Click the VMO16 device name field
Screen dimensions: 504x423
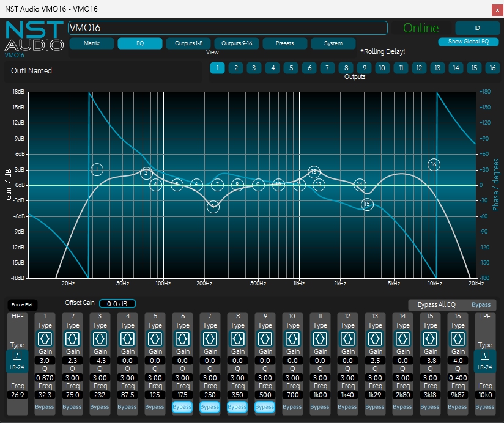pyautogui.click(x=228, y=28)
